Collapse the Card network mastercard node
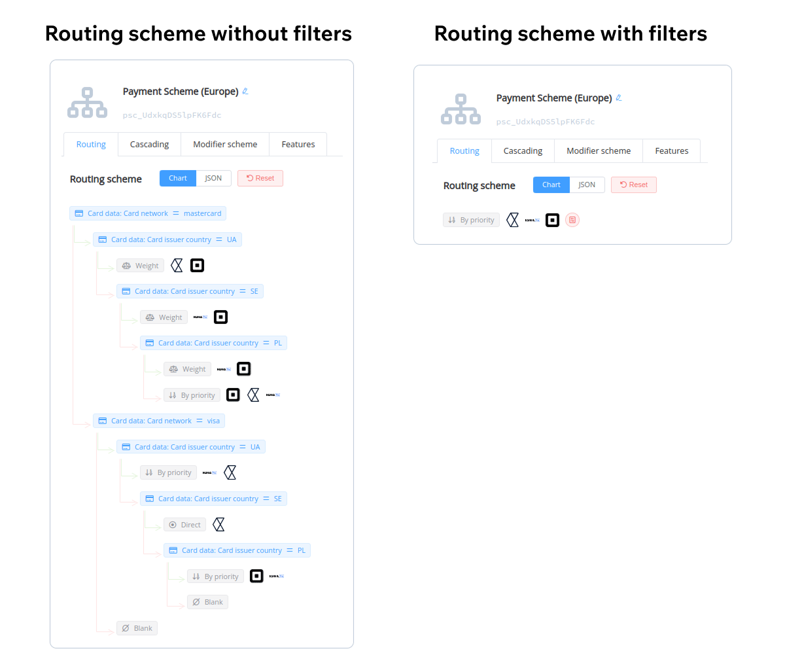This screenshot has height=672, width=785. (148, 213)
